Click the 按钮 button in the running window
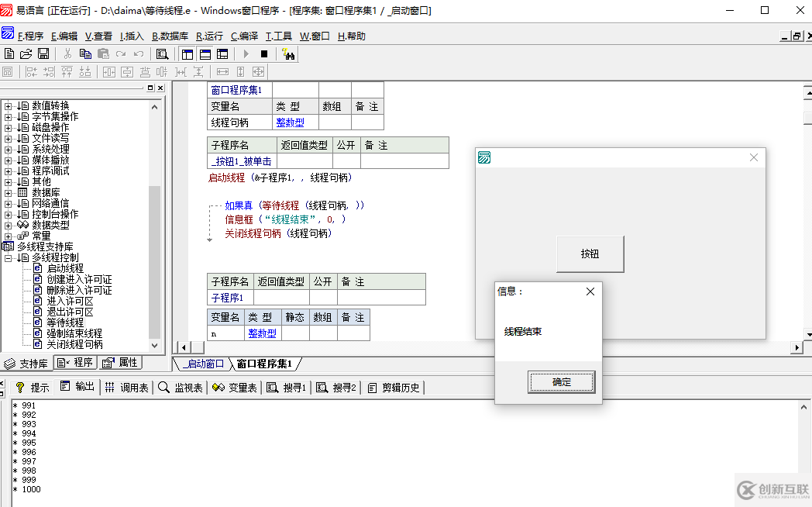 point(590,253)
